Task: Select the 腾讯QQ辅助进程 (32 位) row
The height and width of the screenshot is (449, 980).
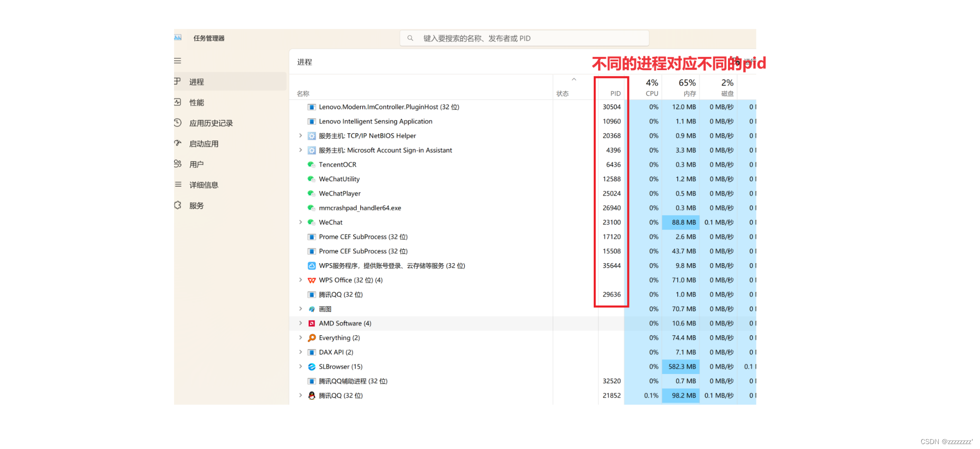Action: pos(523,381)
